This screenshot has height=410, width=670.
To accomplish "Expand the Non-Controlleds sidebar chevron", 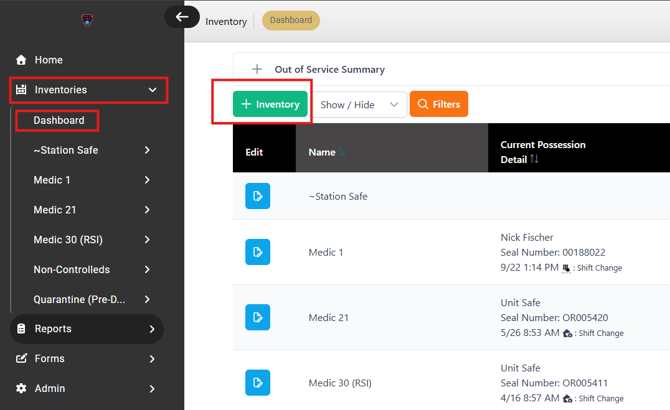I will click(x=147, y=269).
